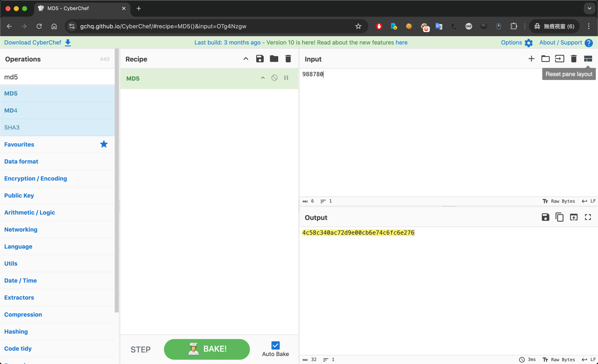This screenshot has width=598, height=364.
Task: Open the Hashing category
Action: click(57, 332)
